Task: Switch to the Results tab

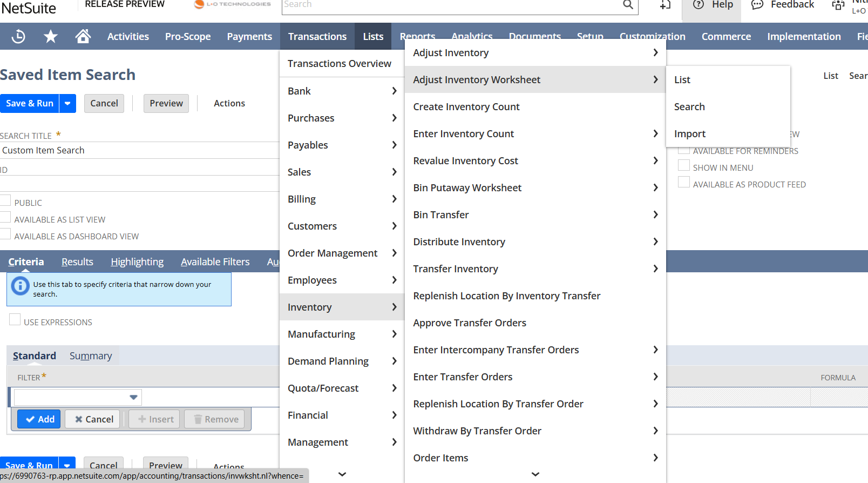Action: 77,262
